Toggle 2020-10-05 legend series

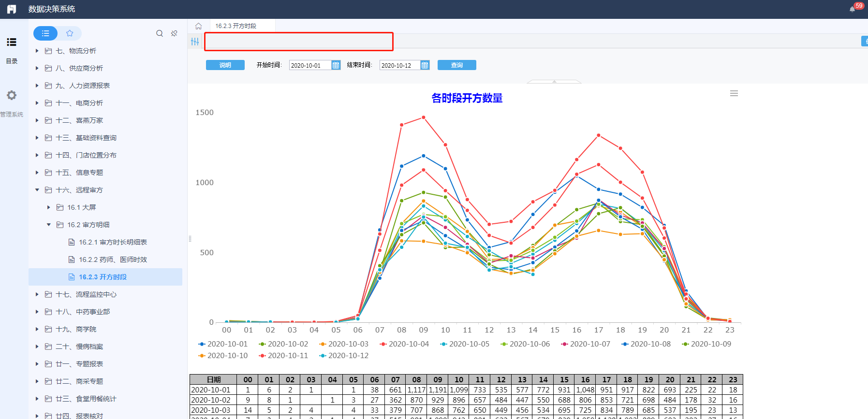pyautogui.click(x=465, y=344)
